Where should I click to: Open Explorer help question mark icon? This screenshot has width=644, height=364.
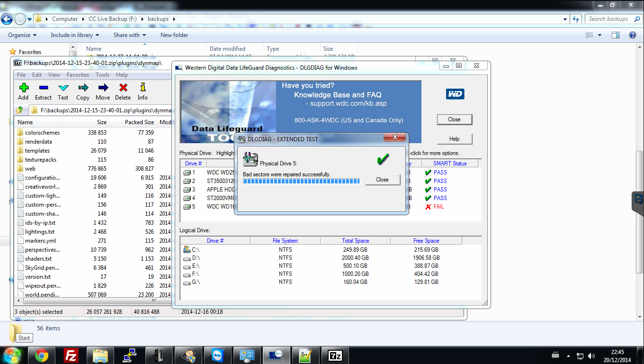(x=632, y=35)
